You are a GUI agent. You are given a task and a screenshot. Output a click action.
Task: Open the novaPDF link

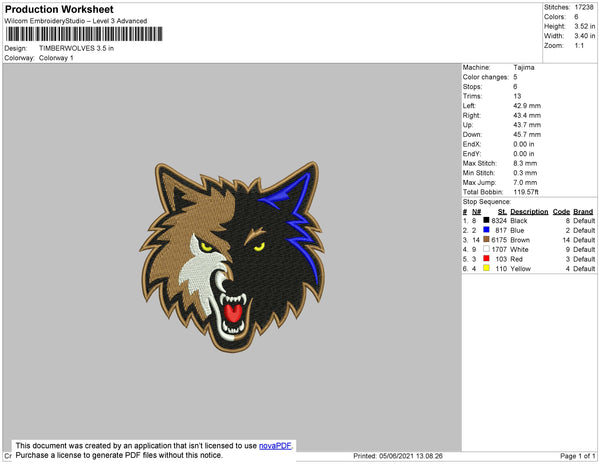point(275,446)
